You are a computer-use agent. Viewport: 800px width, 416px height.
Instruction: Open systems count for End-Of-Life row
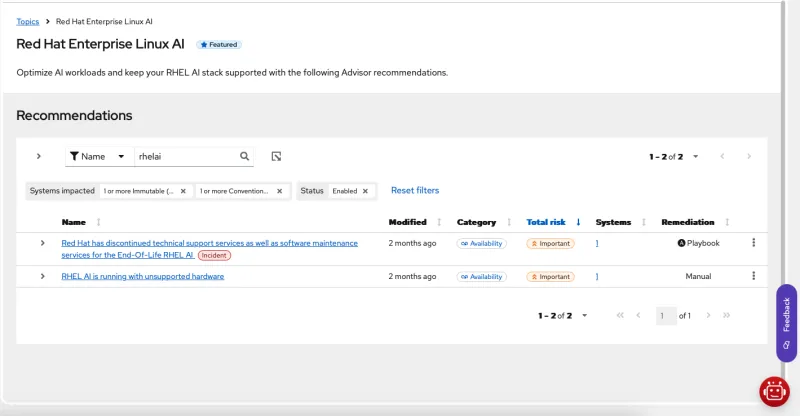pyautogui.click(x=597, y=243)
